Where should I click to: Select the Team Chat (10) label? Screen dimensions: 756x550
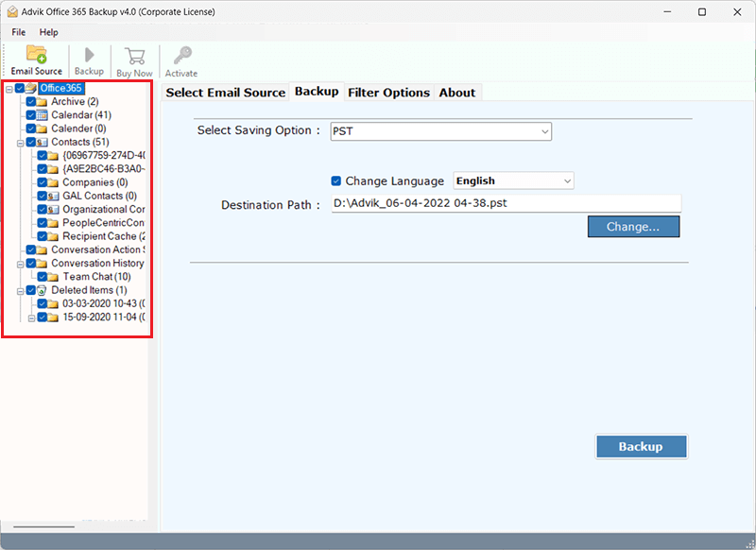tap(96, 277)
